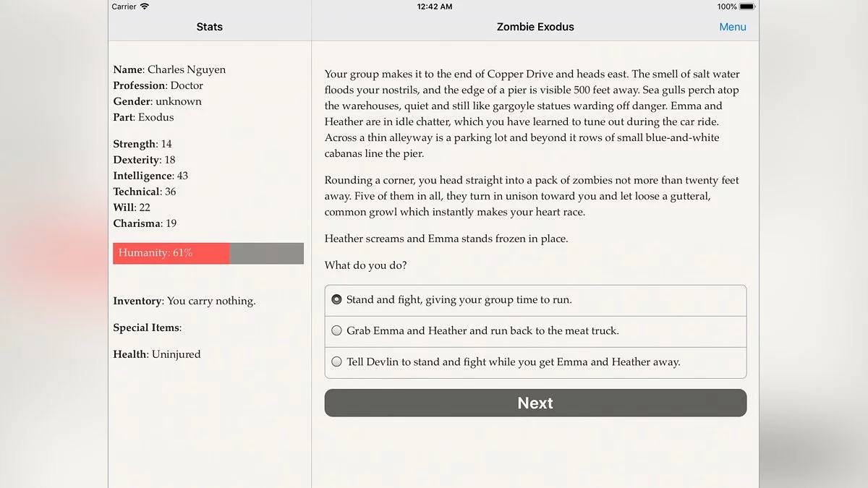Tap the battery icon in status bar
Image resolution: width=868 pixels, height=488 pixels.
coord(748,7)
